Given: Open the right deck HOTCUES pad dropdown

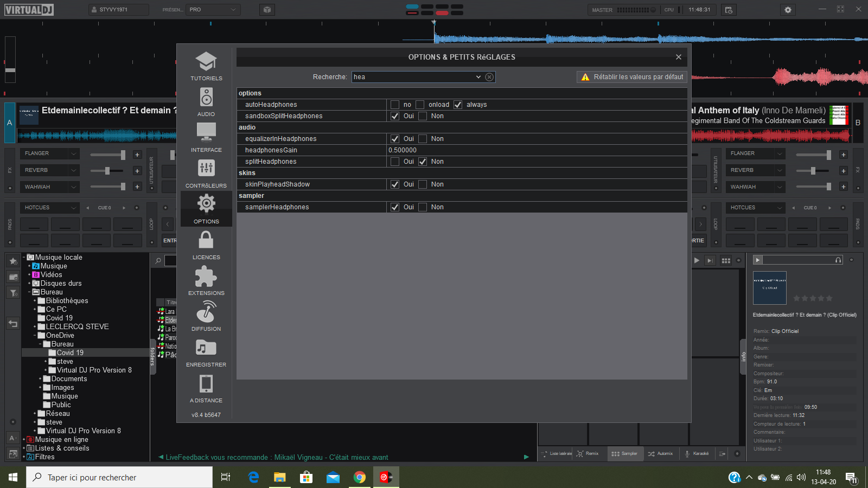Looking at the screenshot, I should coord(780,208).
